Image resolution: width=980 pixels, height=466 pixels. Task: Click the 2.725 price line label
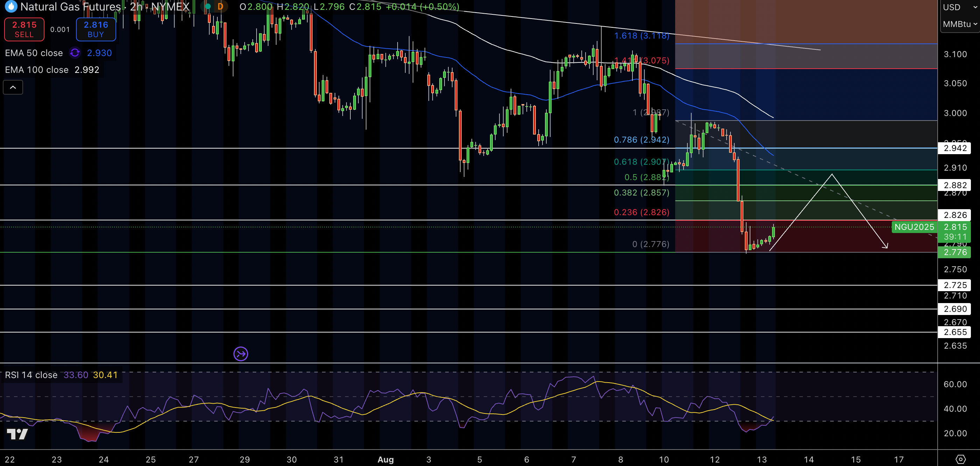pos(955,285)
